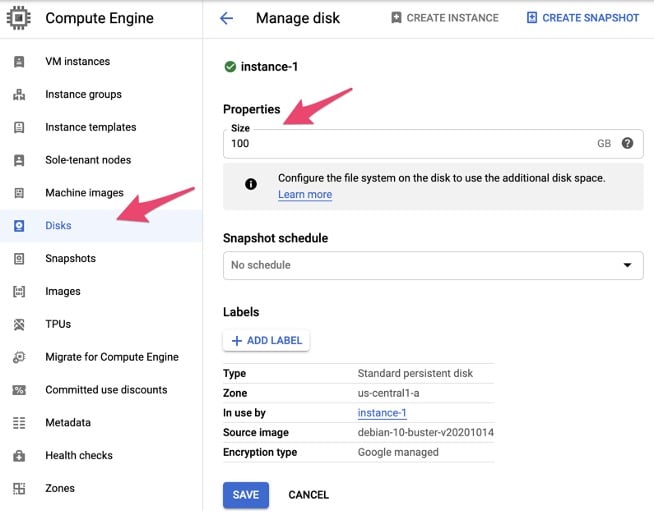
Task: Select Instance templates in sidebar
Action: point(90,128)
